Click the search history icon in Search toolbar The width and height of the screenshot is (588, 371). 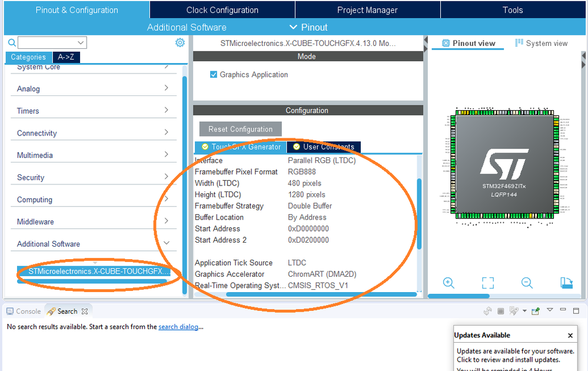point(513,311)
